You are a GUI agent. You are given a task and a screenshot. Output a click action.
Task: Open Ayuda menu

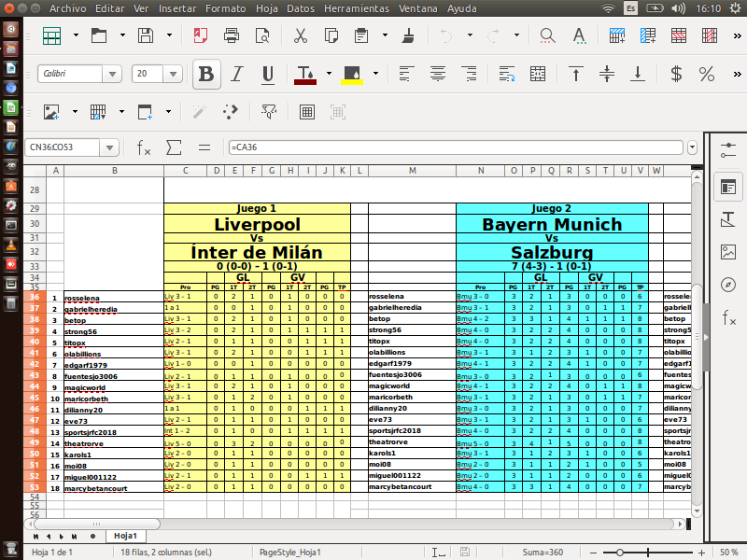(x=461, y=8)
